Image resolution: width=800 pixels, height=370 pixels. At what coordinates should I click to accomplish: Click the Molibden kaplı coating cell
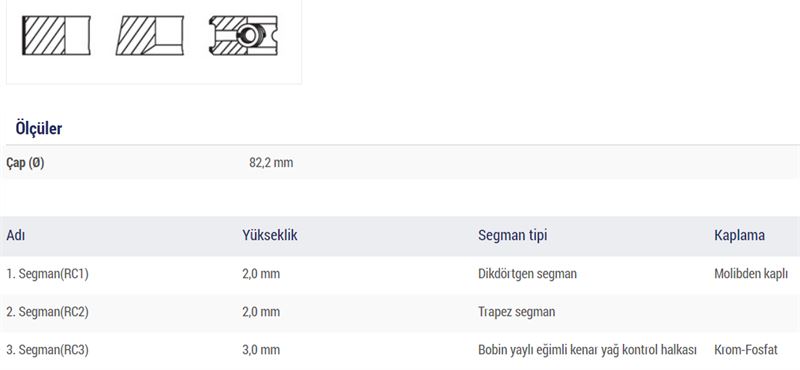(x=751, y=274)
